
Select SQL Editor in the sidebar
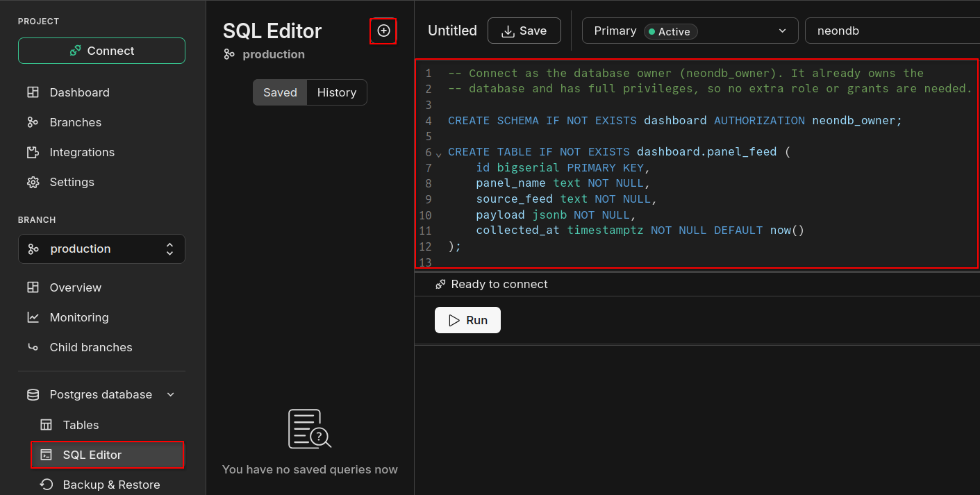pos(108,455)
